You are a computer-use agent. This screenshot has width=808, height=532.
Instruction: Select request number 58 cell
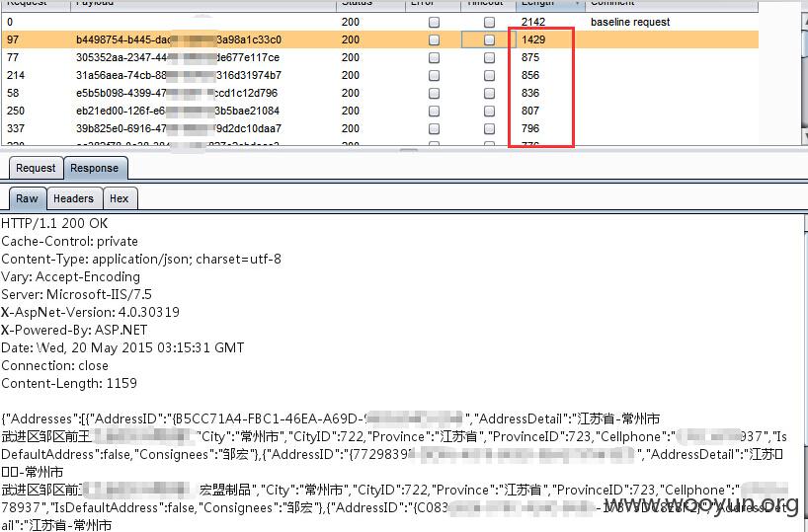[13, 93]
